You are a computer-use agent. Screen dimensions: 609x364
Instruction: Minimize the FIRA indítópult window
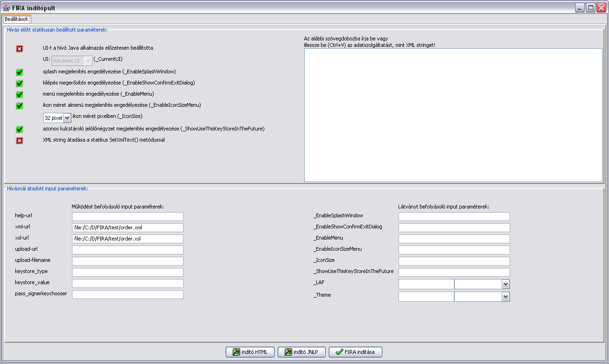(580, 8)
